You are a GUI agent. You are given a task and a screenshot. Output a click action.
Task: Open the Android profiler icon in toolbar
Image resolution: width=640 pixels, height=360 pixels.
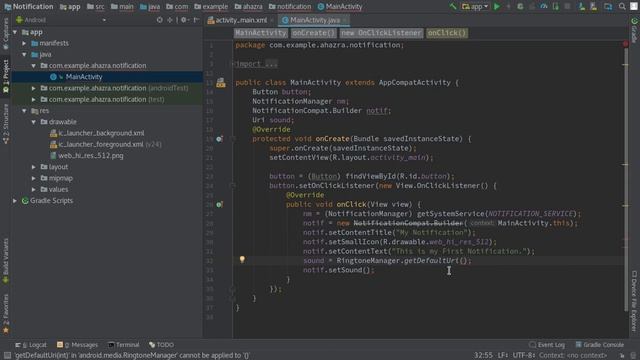click(544, 7)
